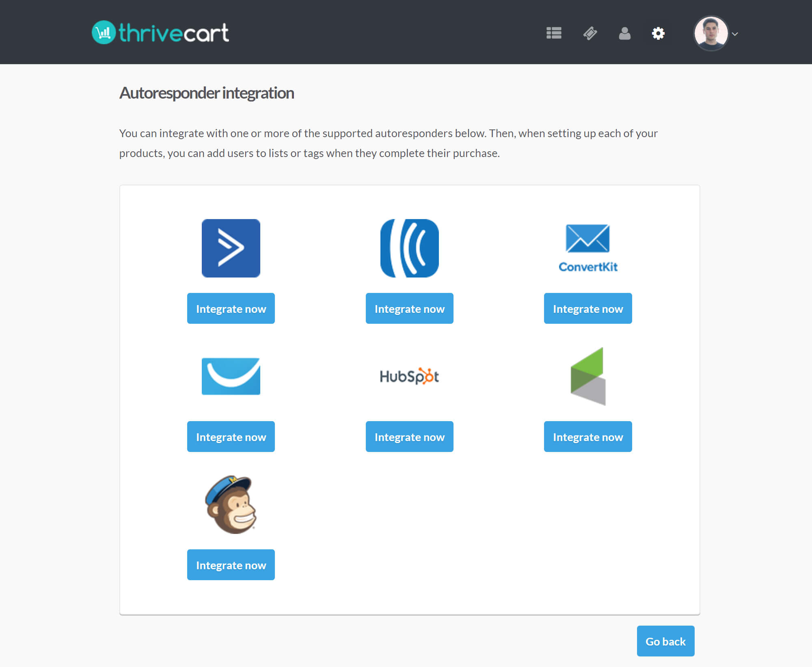Click the user profile avatar

pos(711,33)
